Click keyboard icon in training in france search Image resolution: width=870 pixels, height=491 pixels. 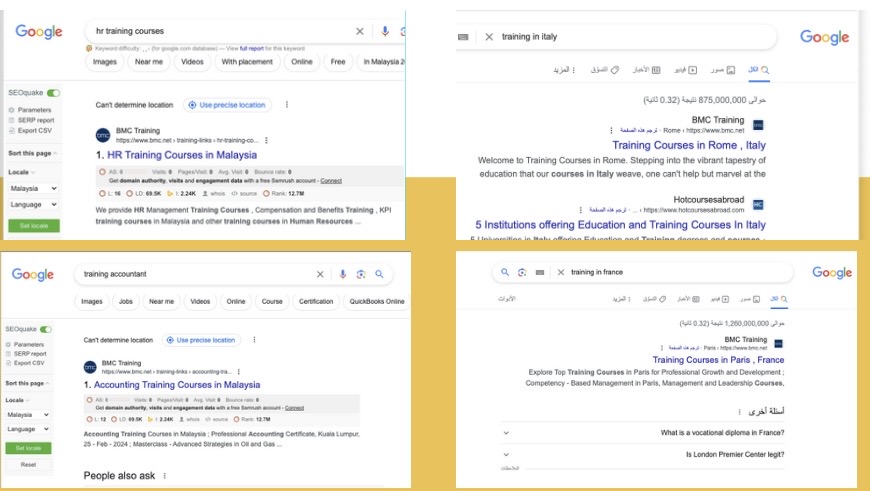[x=540, y=272]
